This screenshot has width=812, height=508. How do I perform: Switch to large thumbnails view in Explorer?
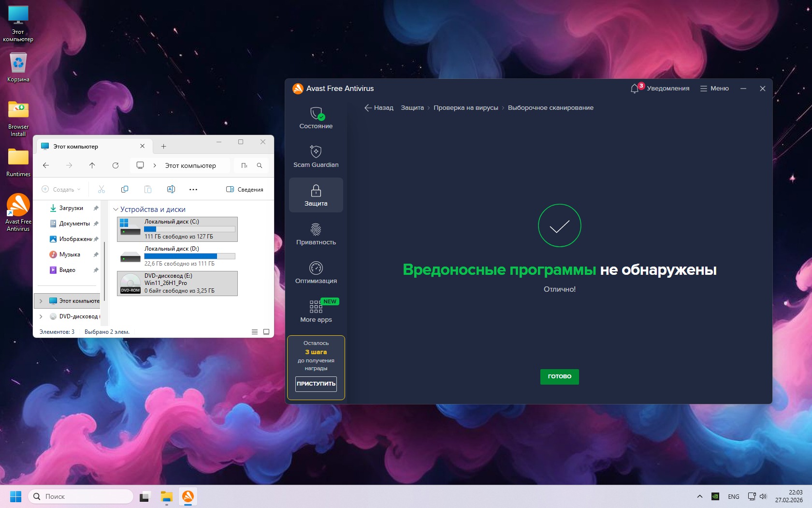tap(266, 332)
